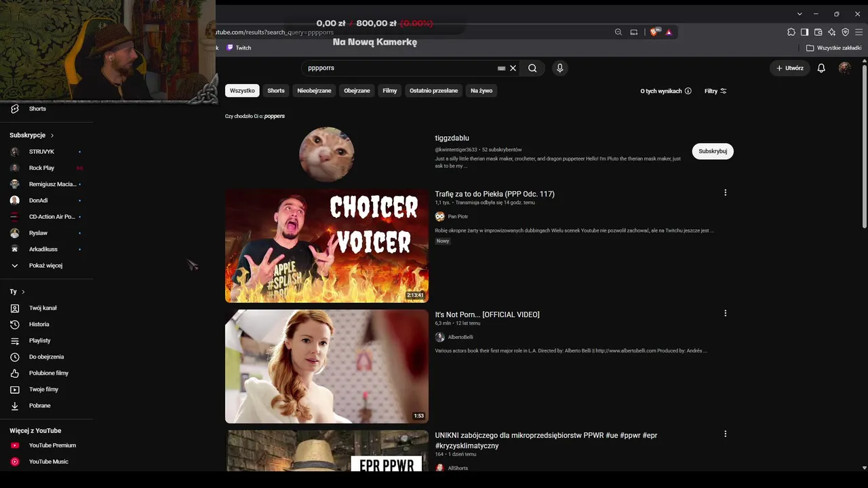Open the browser extensions puzzle icon
This screenshot has height=488, width=868.
pyautogui.click(x=791, y=32)
